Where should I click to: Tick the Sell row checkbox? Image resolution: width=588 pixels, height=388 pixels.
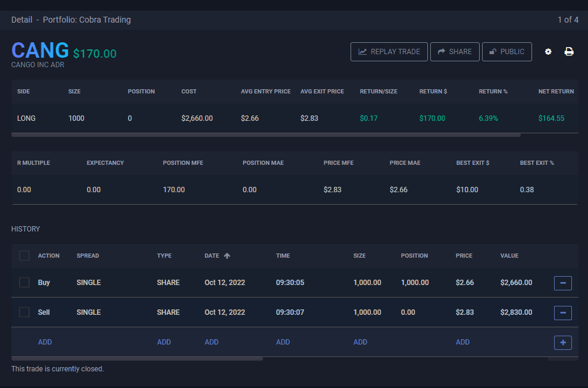coord(24,312)
